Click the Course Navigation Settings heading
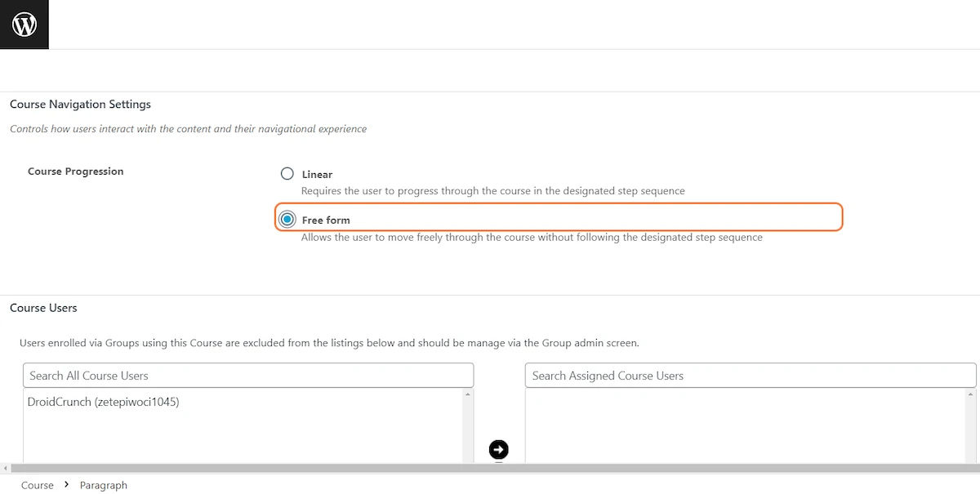980x494 pixels. tap(80, 105)
